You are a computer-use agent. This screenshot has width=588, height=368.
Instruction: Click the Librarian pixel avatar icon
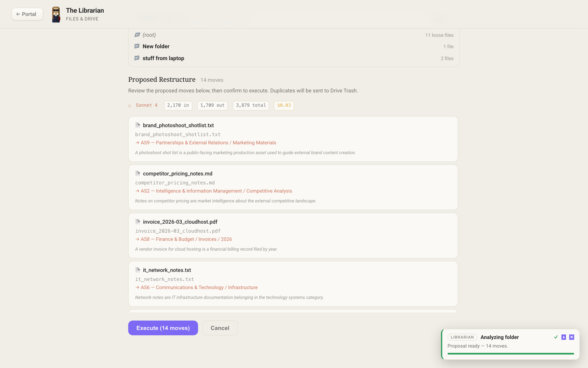pyautogui.click(x=56, y=14)
